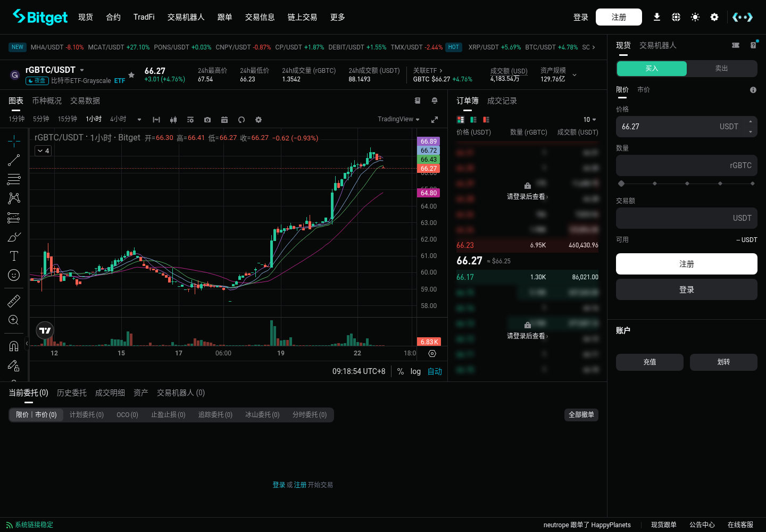Open chart time zone settings icon
Image resolution: width=766 pixels, height=532 pixels.
pos(432,353)
